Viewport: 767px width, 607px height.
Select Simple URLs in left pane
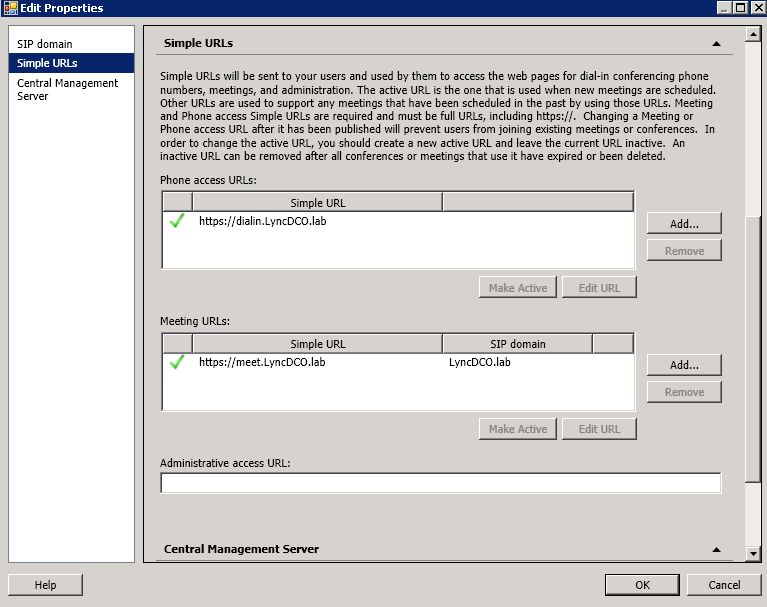(47, 63)
